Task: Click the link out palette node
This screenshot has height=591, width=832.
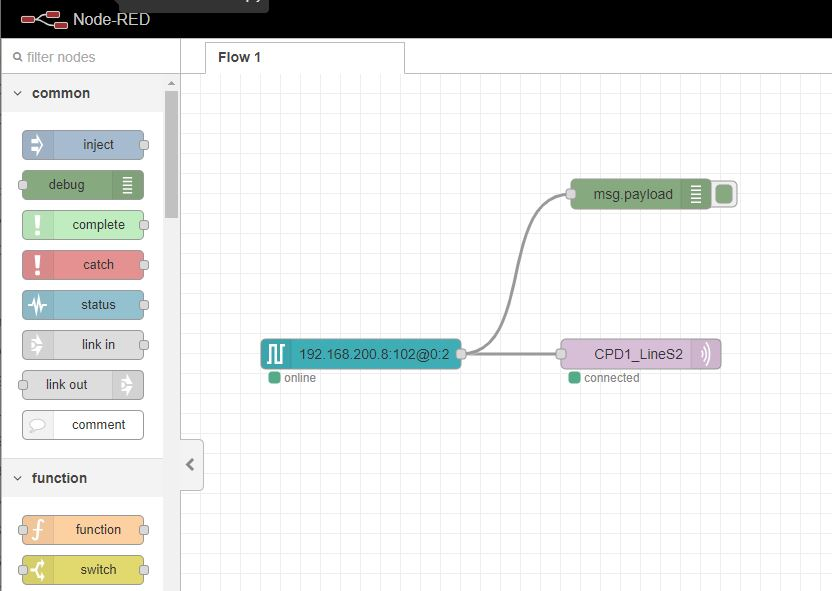Action: point(82,385)
